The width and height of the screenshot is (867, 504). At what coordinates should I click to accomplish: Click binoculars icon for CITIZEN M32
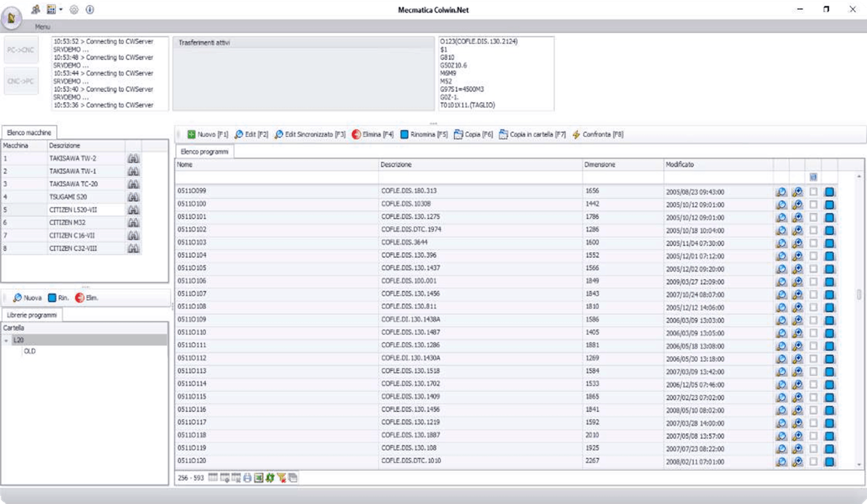(x=133, y=223)
